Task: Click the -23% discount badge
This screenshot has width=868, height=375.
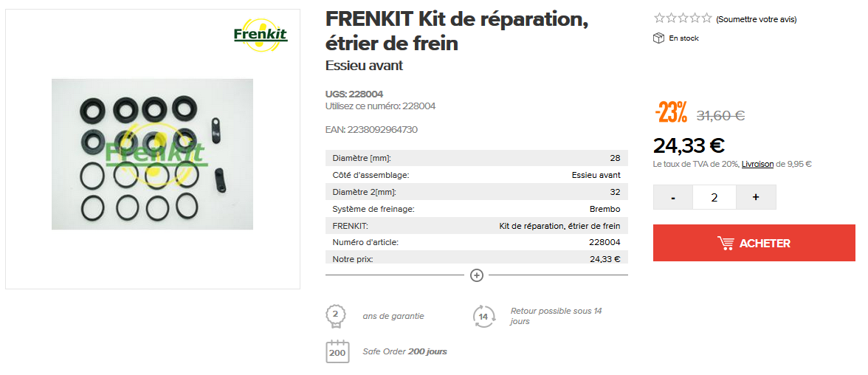Action: point(671,114)
